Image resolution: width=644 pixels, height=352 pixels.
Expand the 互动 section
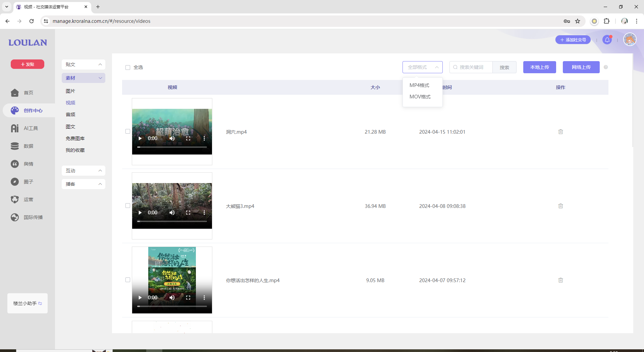[x=84, y=171]
